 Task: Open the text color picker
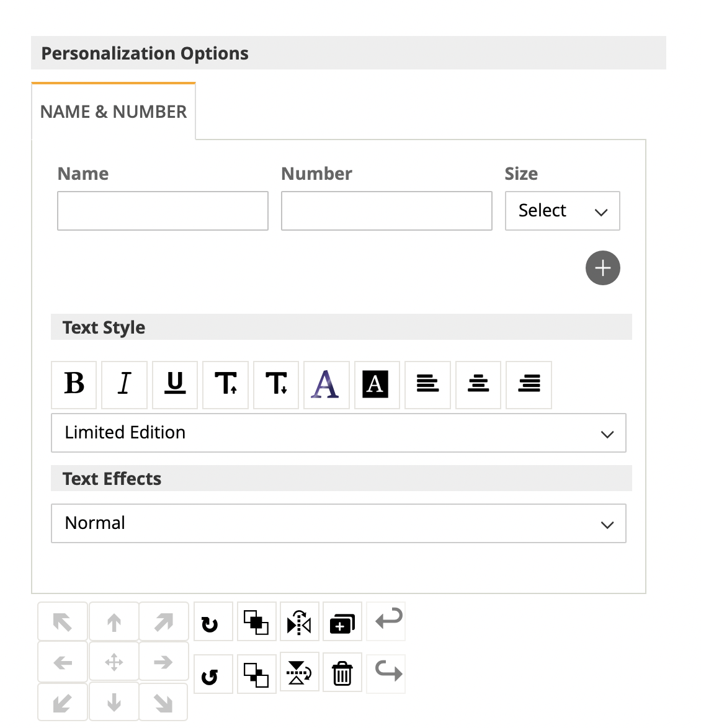[x=326, y=385]
